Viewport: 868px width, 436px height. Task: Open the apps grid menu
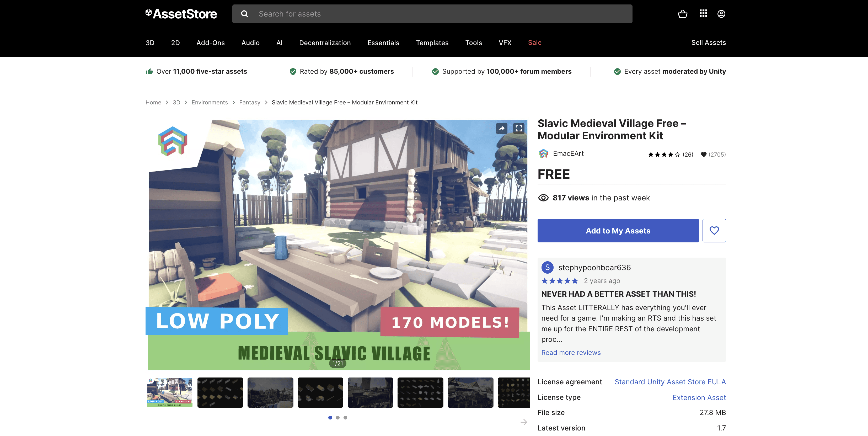703,14
